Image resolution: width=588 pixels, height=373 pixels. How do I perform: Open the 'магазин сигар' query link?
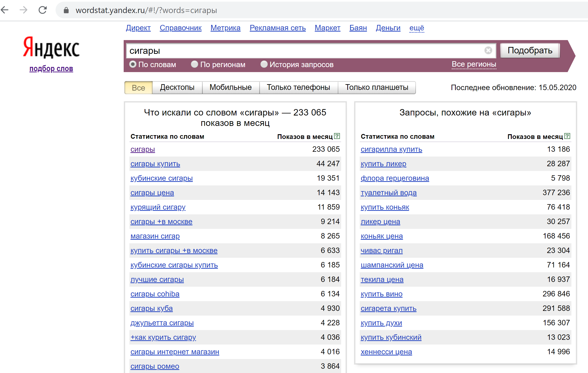155,236
